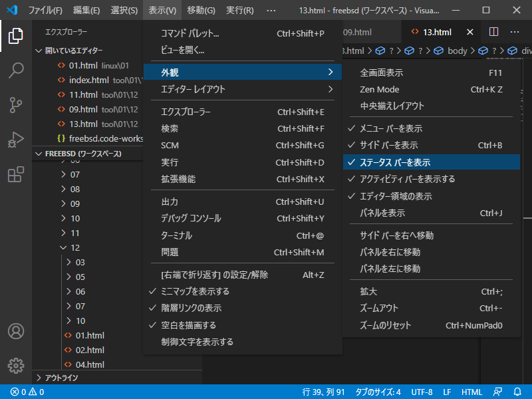
Task: Open the overflow menu ellipsis in menu bar
Action: click(271, 11)
